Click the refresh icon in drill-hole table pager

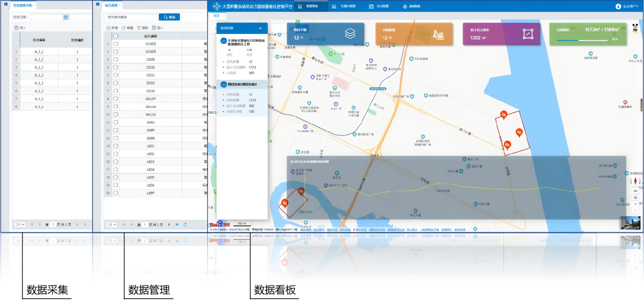click(185, 224)
